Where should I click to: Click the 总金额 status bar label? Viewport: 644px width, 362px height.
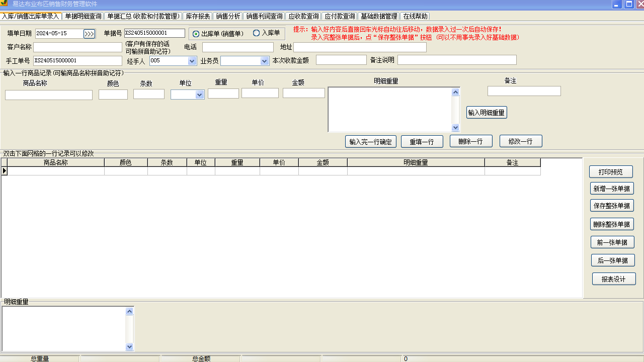click(201, 358)
